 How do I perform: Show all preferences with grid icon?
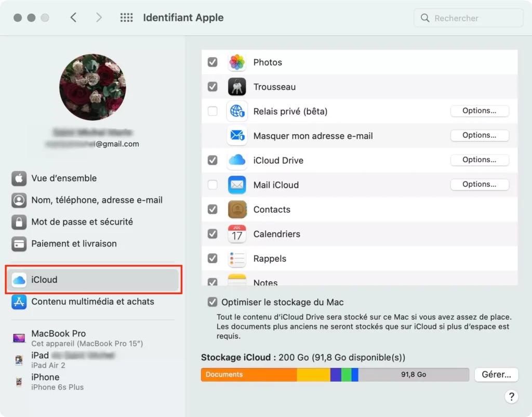click(127, 17)
